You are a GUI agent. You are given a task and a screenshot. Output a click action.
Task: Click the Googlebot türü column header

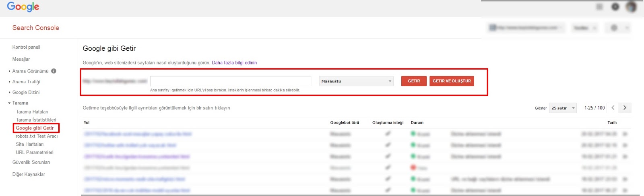[345, 123]
